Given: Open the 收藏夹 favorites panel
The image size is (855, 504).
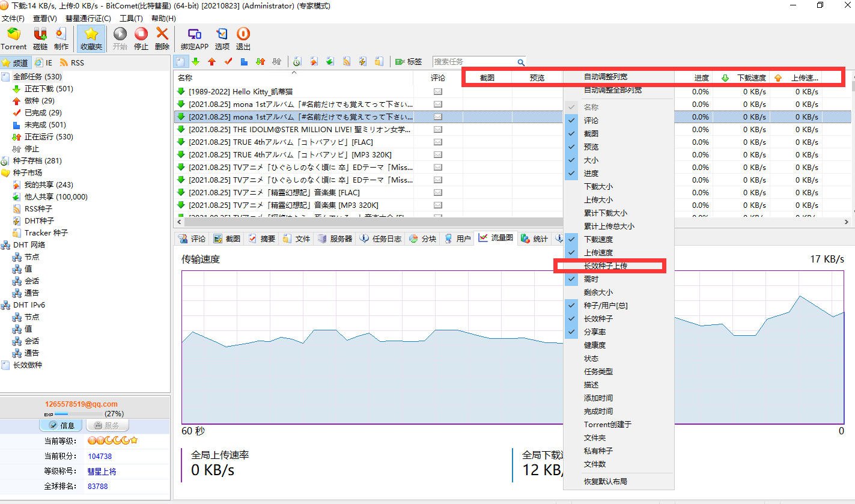Looking at the screenshot, I should (x=91, y=38).
